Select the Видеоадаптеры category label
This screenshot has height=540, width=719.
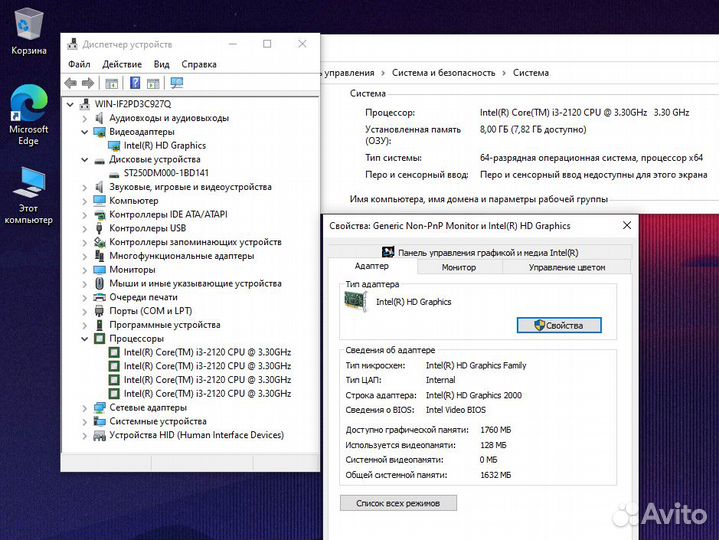[142, 132]
